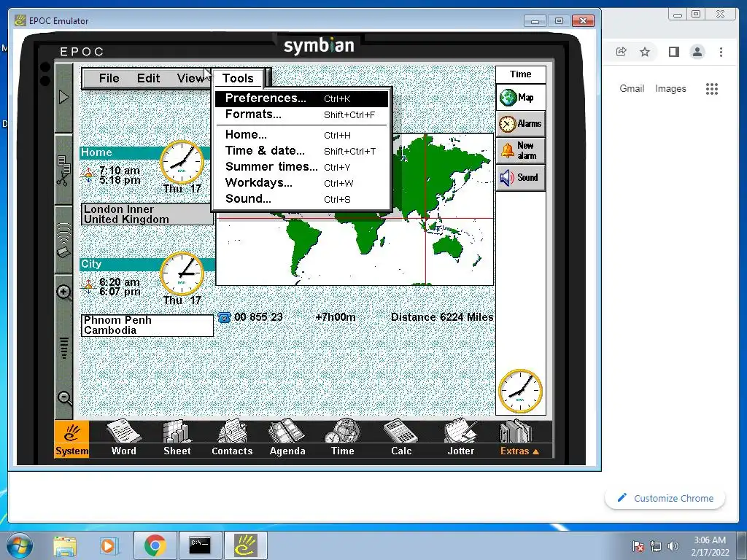Open Alarms view in Time sidebar
The image size is (747, 560).
coord(520,124)
